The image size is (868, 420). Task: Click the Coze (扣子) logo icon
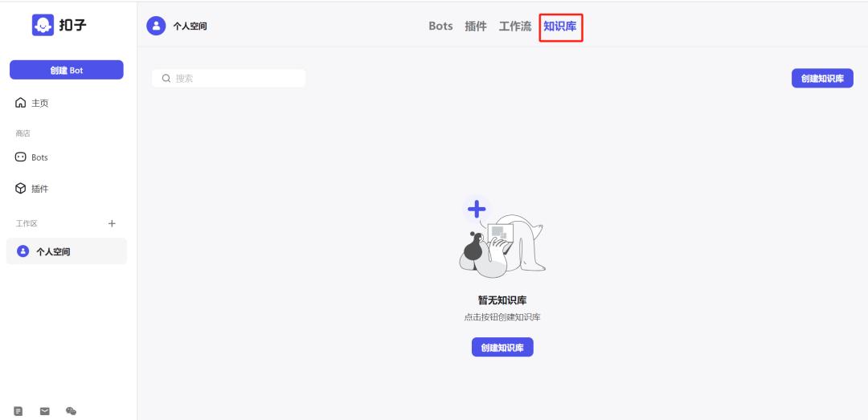43,25
